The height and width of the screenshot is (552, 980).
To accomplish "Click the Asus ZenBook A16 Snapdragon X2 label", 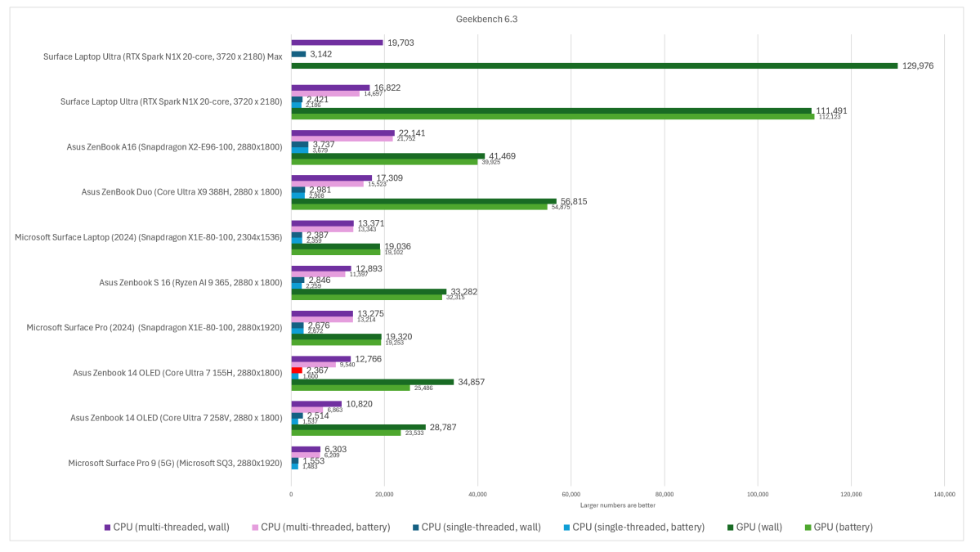I will click(x=174, y=147).
